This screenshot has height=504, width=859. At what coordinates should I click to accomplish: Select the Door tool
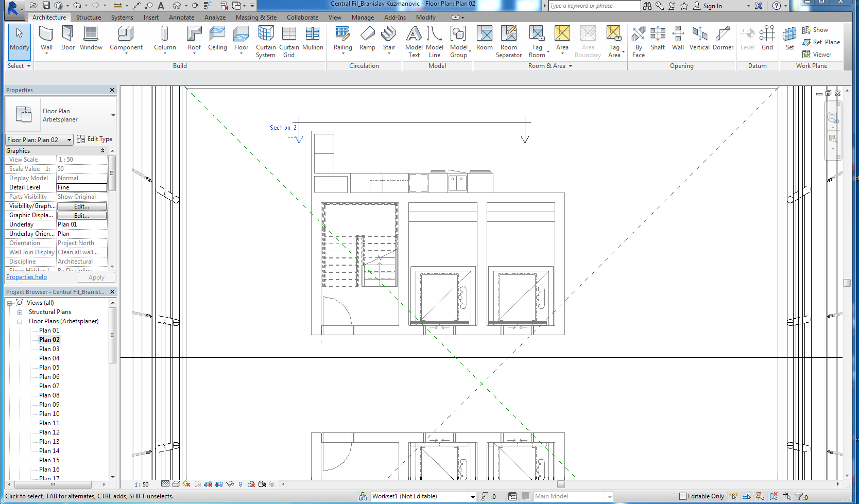click(67, 39)
